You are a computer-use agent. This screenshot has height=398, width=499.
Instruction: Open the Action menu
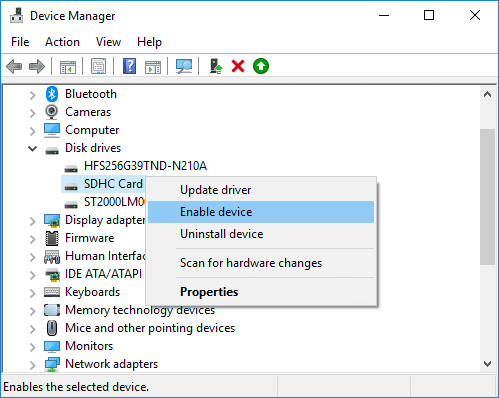pos(62,42)
